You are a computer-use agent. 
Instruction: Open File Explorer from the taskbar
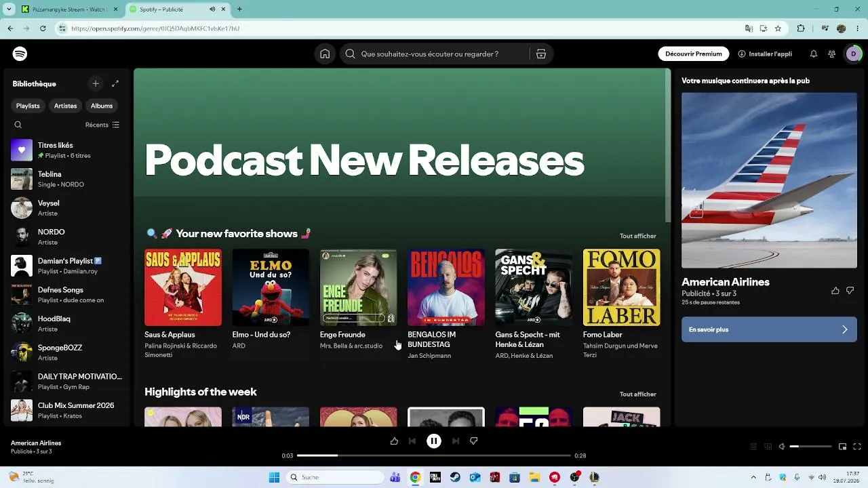coord(534,477)
